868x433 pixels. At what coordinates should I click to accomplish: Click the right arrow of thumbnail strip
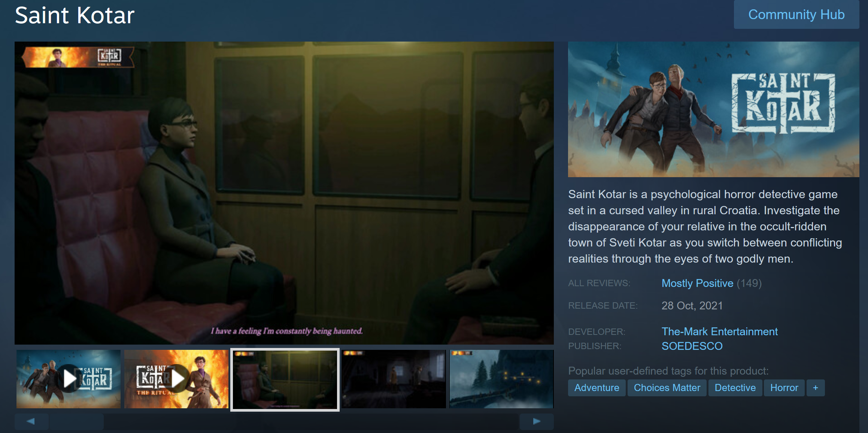click(x=537, y=421)
